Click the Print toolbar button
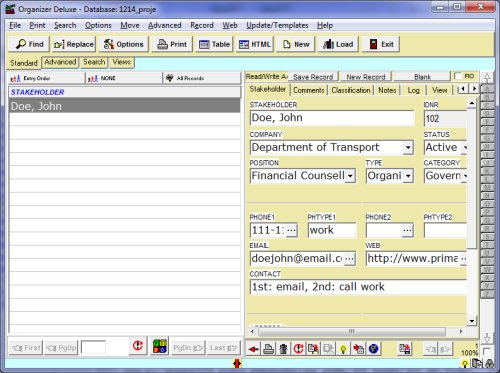The width and height of the screenshot is (500, 373). click(172, 44)
